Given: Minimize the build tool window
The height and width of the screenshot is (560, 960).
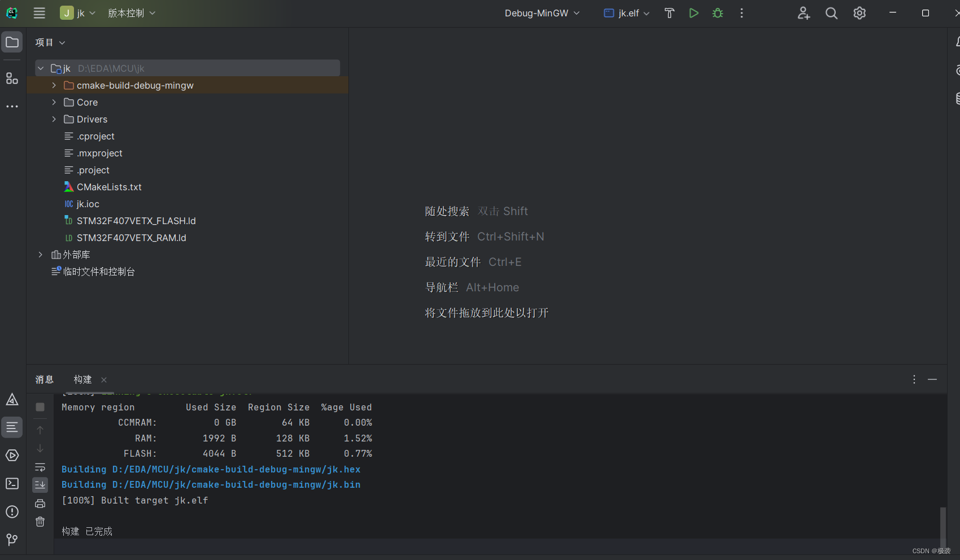Looking at the screenshot, I should pyautogui.click(x=932, y=379).
